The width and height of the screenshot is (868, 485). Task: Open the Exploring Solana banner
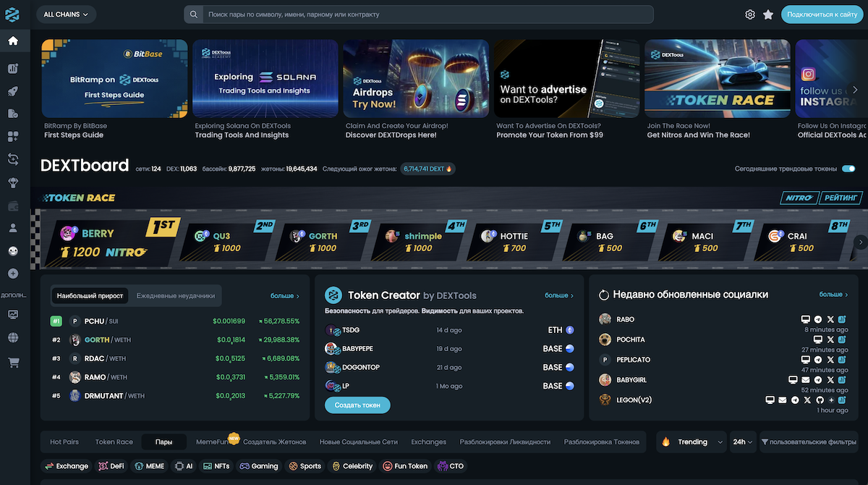(265, 78)
